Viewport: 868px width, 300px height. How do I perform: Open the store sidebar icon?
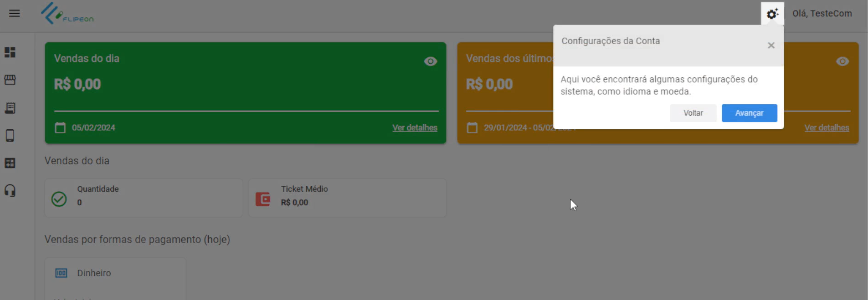(x=10, y=80)
